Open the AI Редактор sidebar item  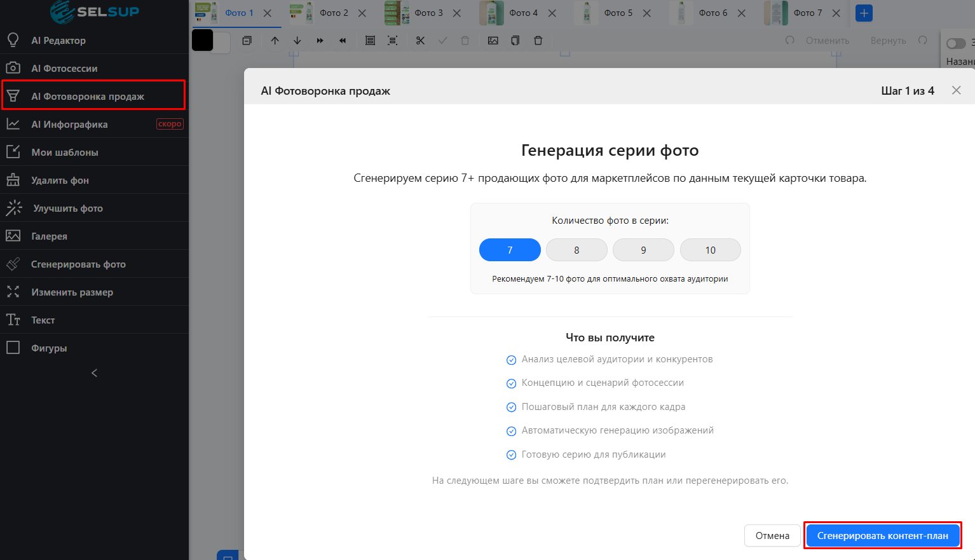click(58, 41)
